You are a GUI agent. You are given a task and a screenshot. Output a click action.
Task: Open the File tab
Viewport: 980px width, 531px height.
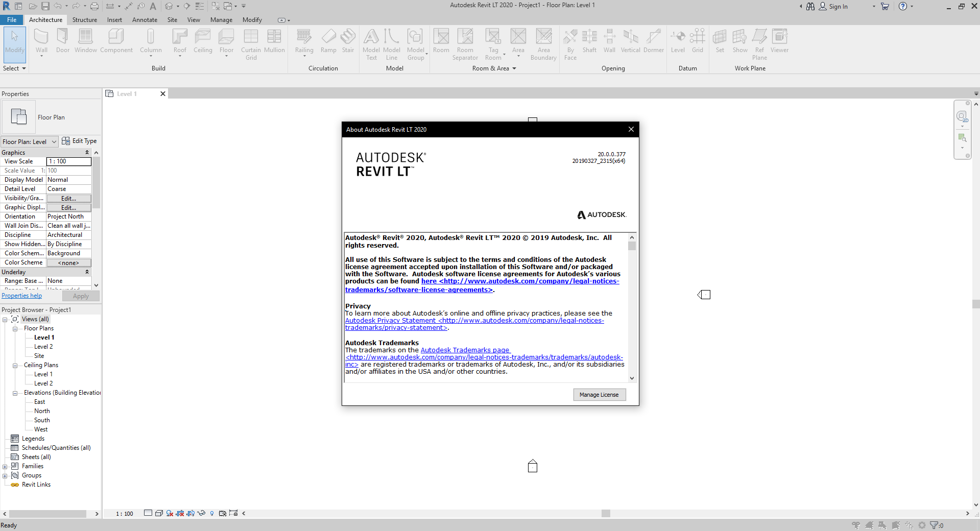click(12, 19)
